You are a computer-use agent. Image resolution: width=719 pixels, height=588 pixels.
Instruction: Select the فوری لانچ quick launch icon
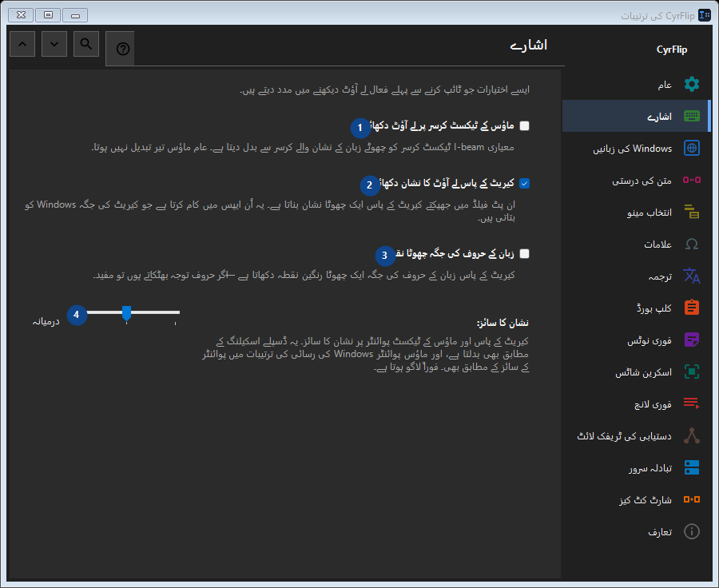[692, 403]
